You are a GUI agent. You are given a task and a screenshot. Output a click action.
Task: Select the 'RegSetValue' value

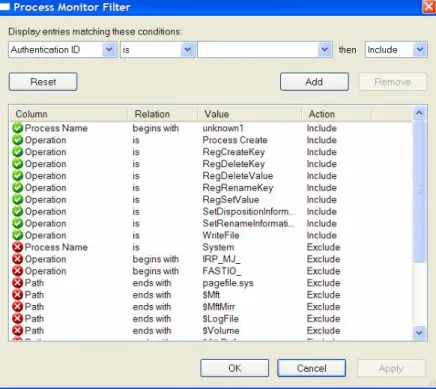pos(231,200)
